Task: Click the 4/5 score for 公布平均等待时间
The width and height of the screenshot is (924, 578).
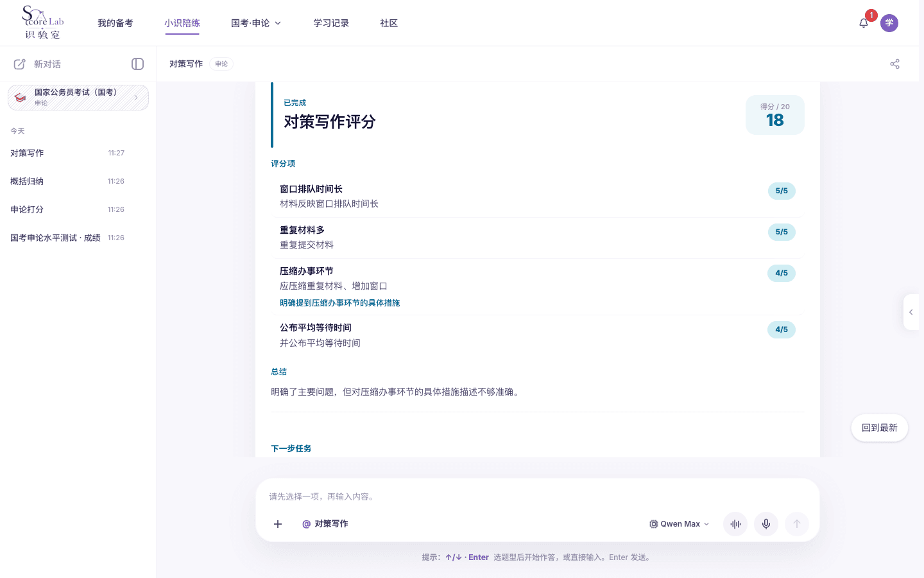Action: tap(782, 329)
